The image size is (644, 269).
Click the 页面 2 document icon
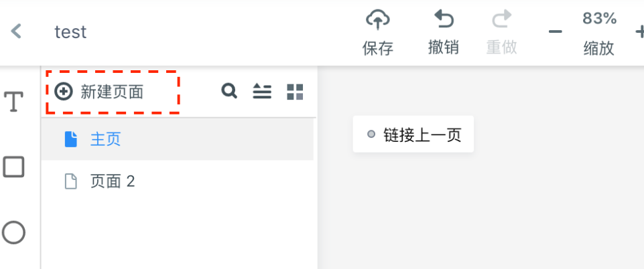[x=71, y=181]
